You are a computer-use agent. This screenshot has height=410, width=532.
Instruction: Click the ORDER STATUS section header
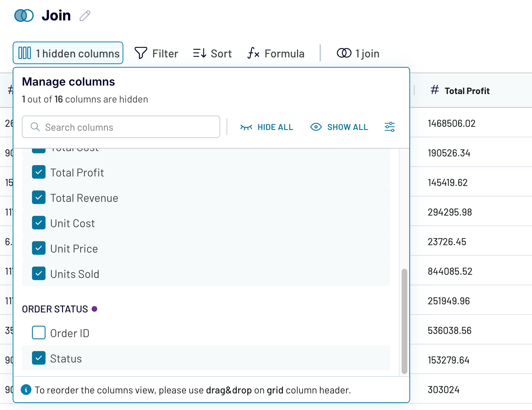pos(55,309)
